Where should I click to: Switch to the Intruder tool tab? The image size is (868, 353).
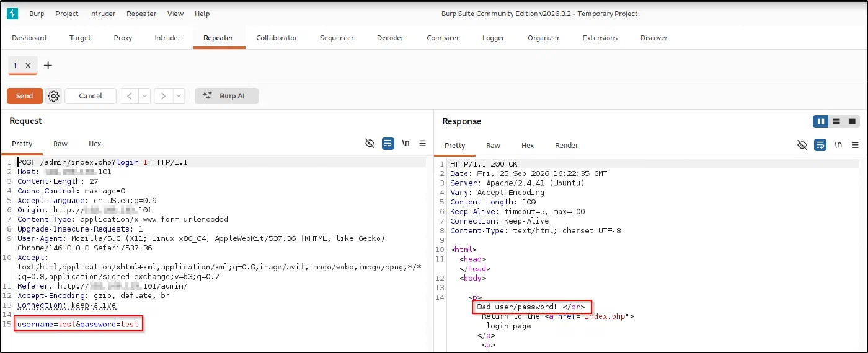tap(167, 38)
